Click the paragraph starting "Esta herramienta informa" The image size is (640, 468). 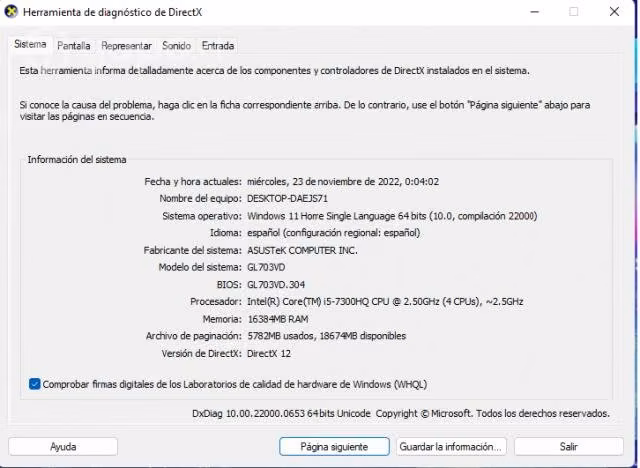274,71
